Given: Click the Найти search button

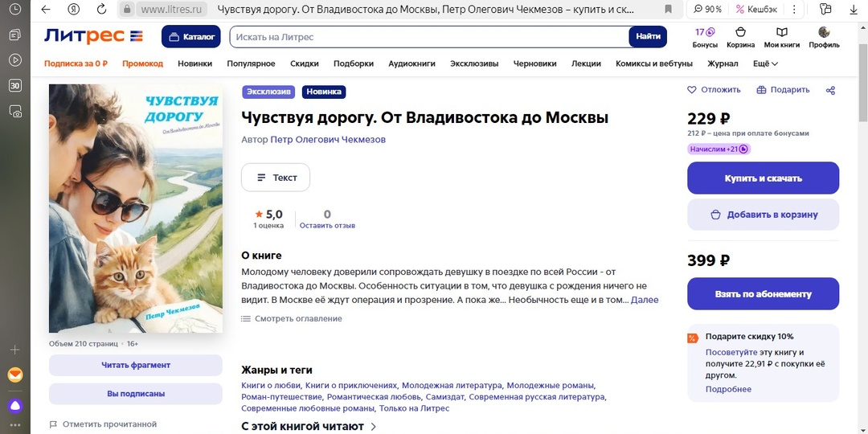Looking at the screenshot, I should coord(648,36).
